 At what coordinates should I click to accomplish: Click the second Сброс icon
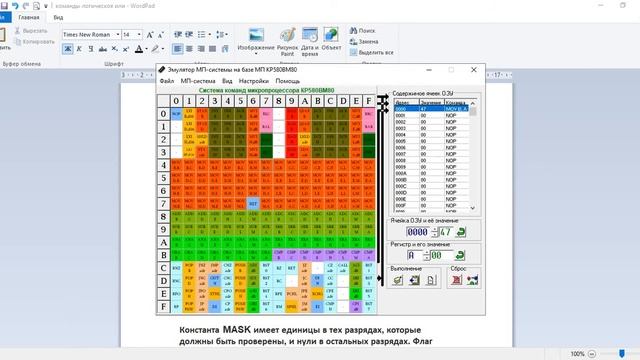tap(473, 280)
